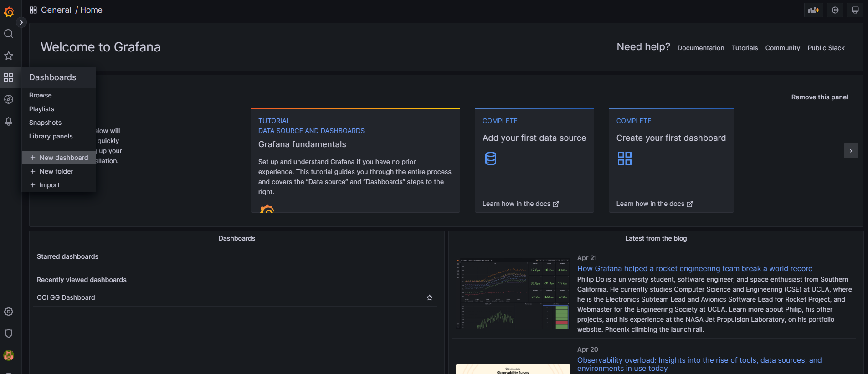Choose New folder menu entry

[59, 171]
